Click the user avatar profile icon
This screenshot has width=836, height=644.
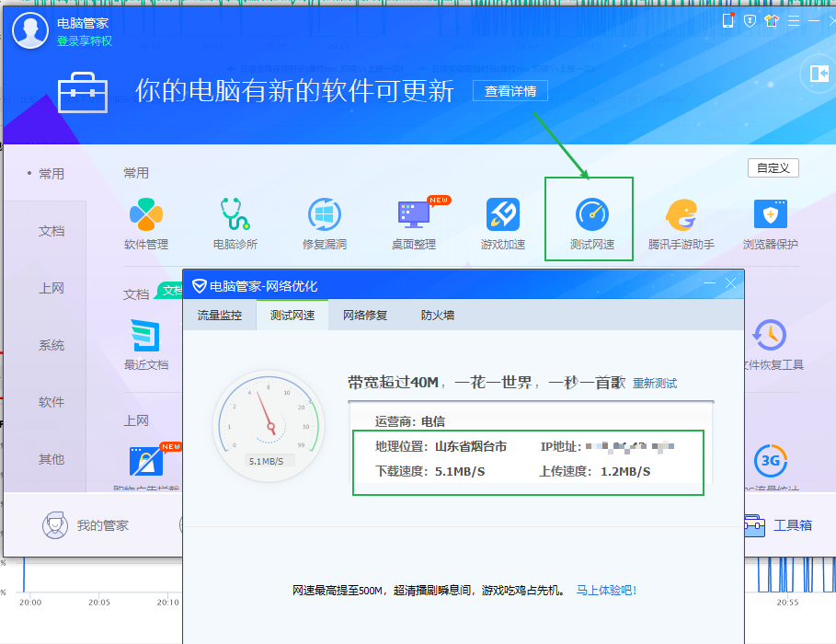(x=29, y=30)
